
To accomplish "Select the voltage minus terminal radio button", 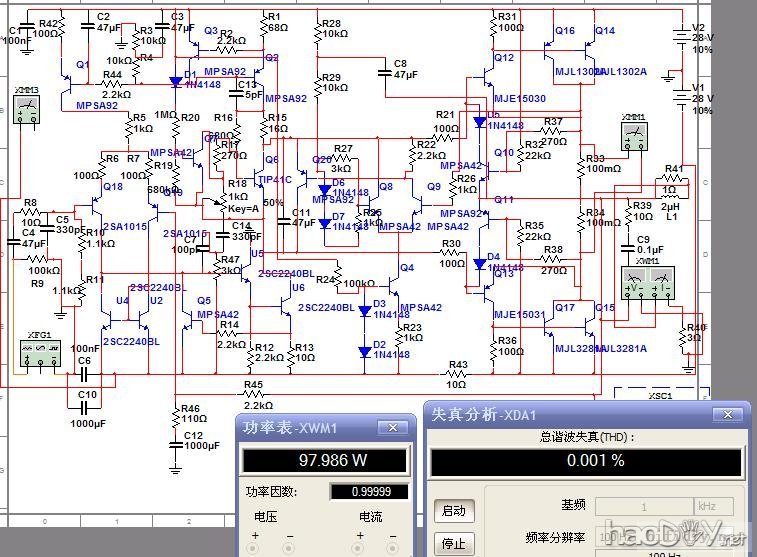I will 289,549.
